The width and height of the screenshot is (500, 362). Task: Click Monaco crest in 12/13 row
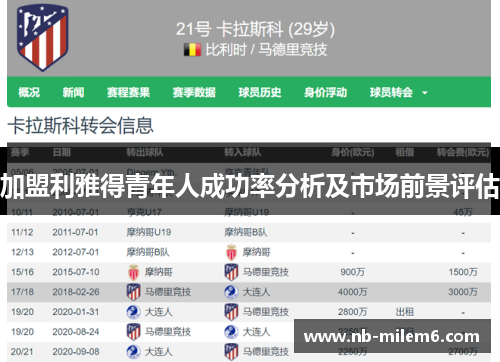pyautogui.click(x=231, y=252)
